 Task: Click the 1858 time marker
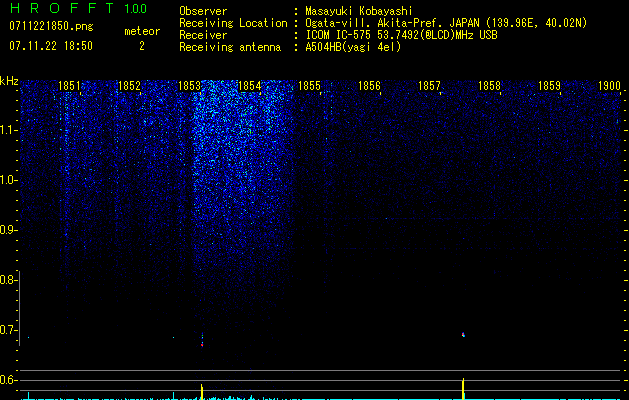(x=489, y=86)
